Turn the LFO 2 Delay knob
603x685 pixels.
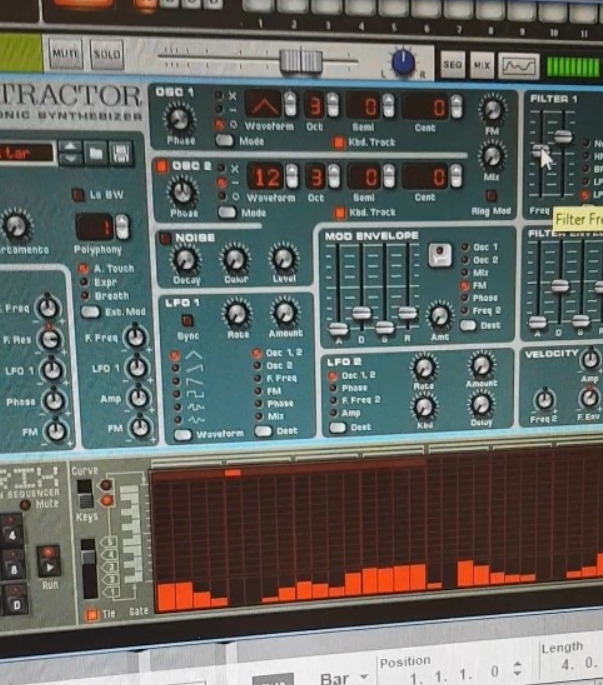pos(481,405)
